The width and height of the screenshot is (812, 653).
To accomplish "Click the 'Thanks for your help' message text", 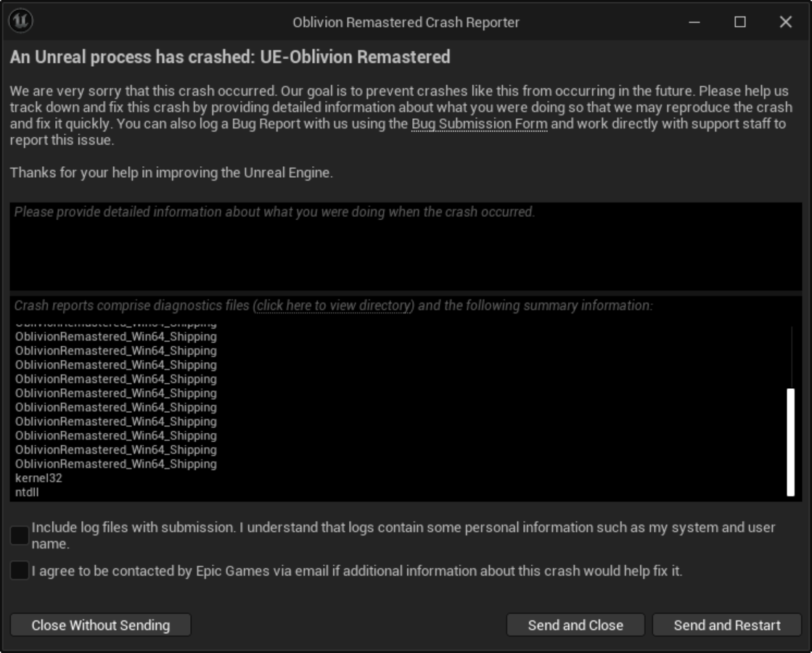I will 171,173.
